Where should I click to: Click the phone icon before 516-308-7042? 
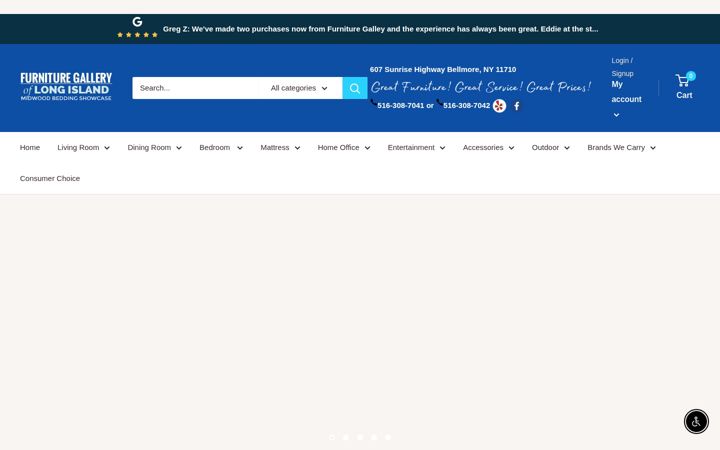tap(439, 102)
